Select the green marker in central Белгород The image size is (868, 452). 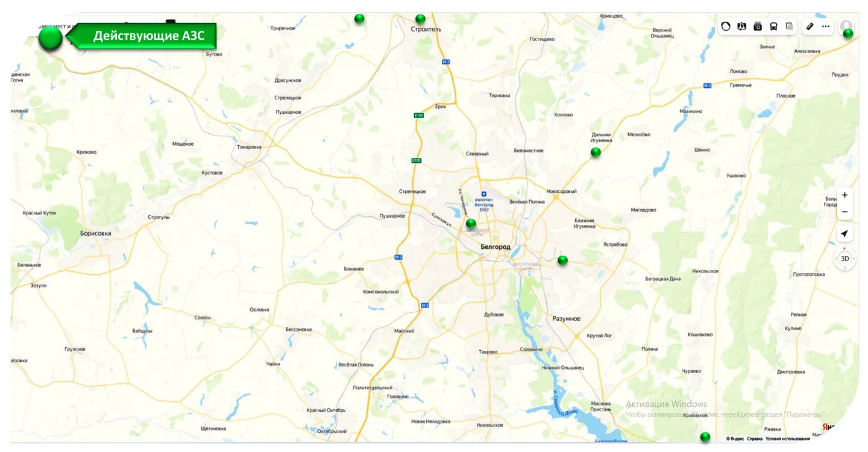click(x=471, y=224)
